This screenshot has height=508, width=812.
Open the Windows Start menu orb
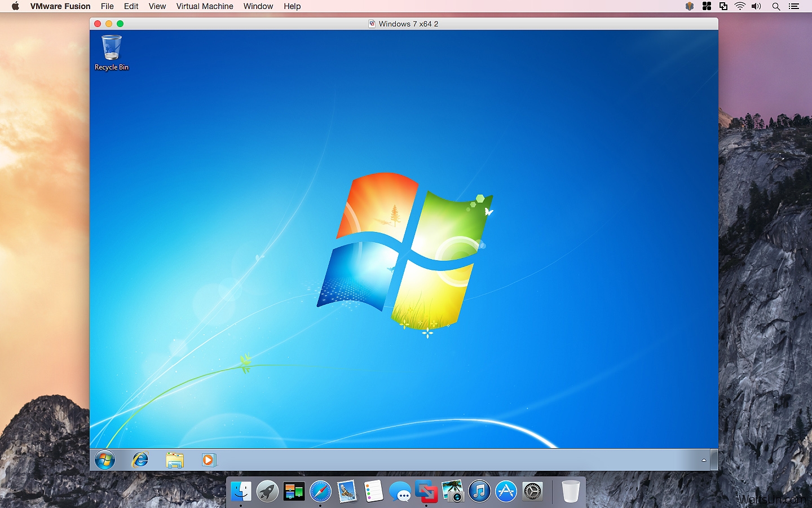(105, 460)
